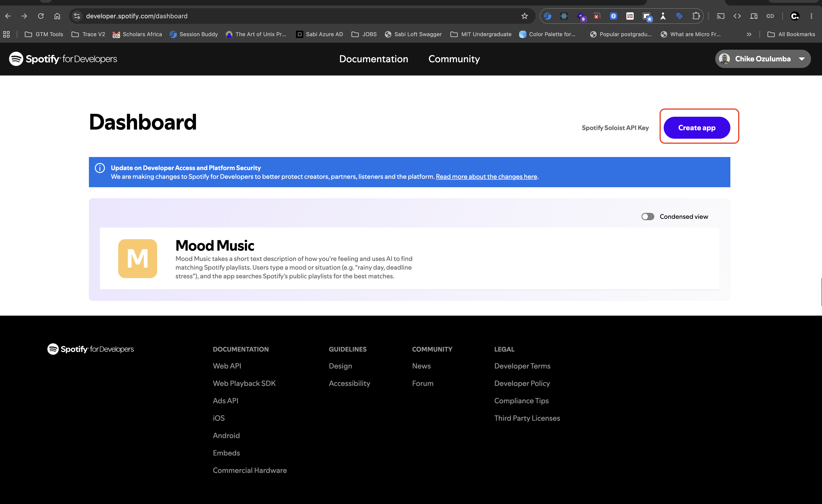Toggle the Condensed view switch
The height and width of the screenshot is (504, 822).
click(x=647, y=217)
